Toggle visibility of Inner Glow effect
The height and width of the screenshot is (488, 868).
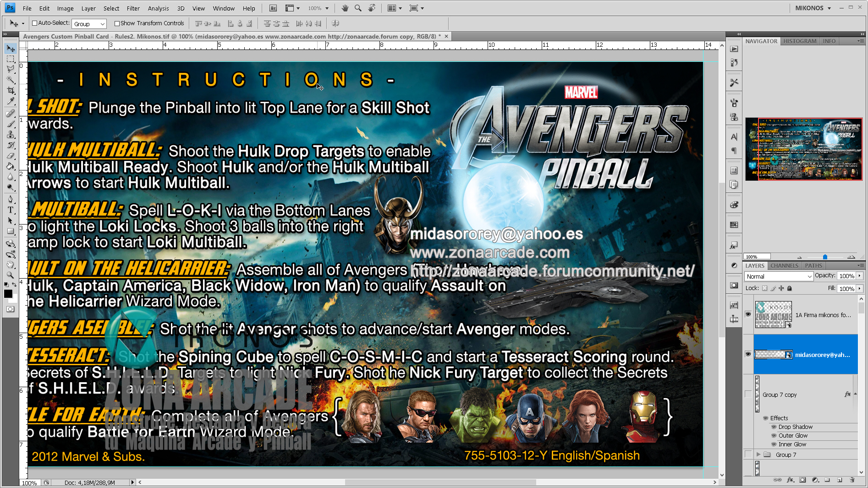click(774, 444)
